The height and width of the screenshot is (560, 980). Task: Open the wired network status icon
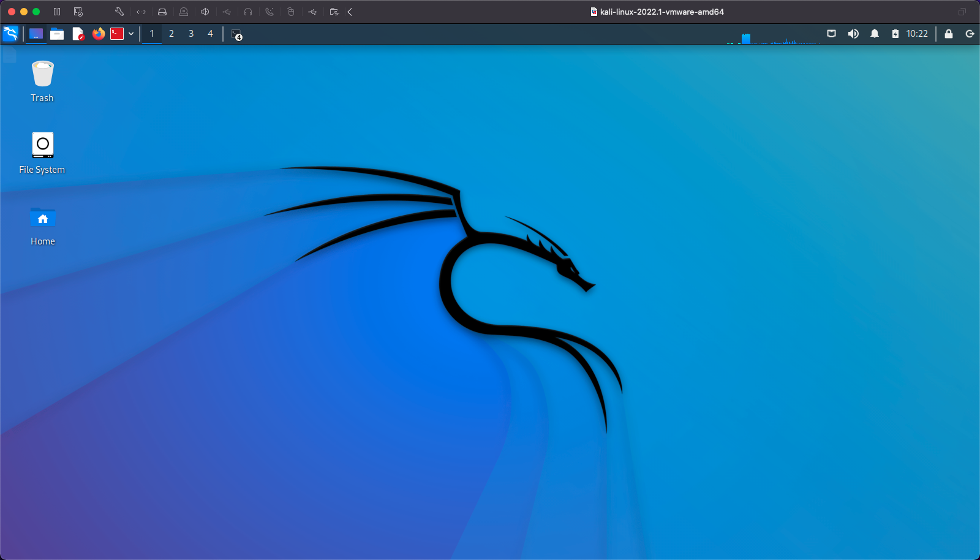click(x=831, y=34)
